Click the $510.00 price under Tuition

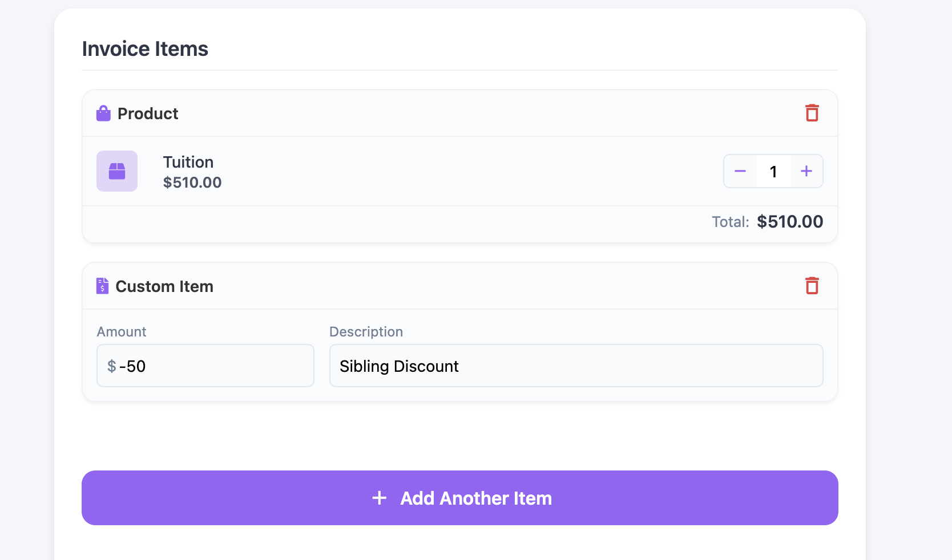192,182
